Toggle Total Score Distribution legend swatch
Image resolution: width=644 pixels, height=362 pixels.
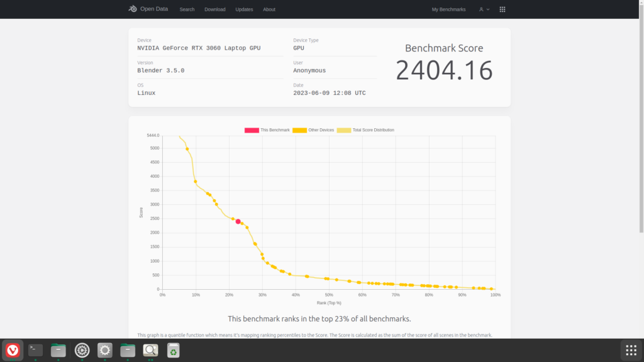coord(344,130)
